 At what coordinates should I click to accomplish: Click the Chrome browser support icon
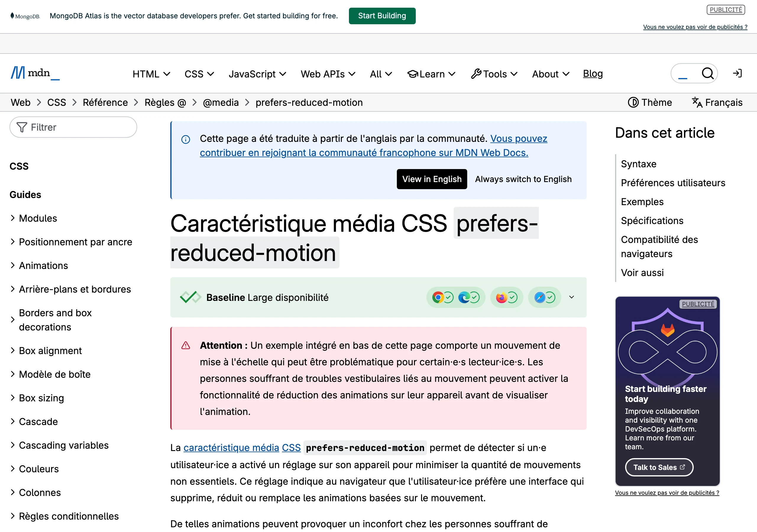coord(438,298)
